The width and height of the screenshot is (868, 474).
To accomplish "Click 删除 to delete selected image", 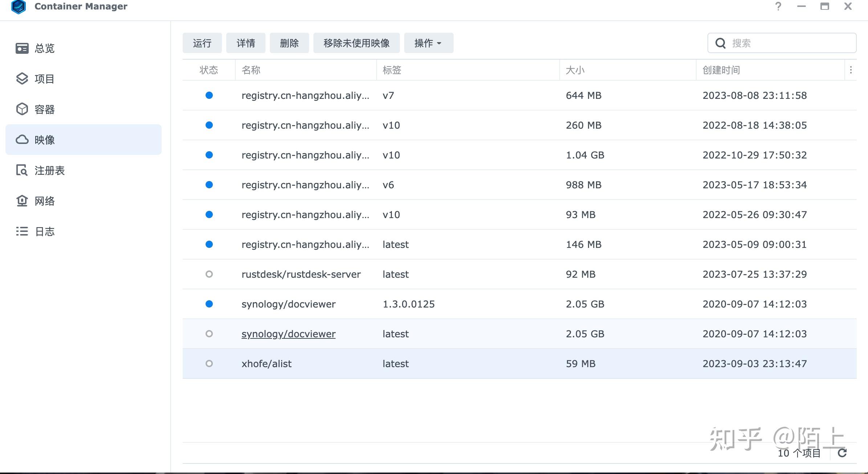I will tap(289, 43).
